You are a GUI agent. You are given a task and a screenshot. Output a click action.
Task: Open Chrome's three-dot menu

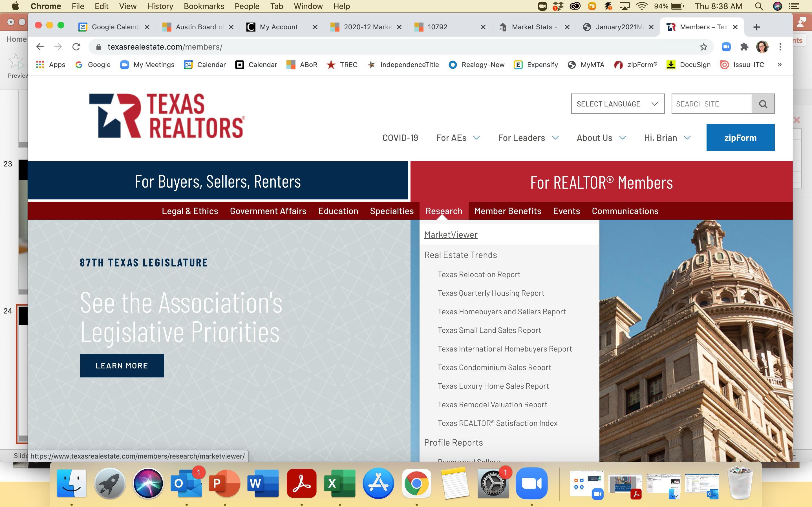click(780, 47)
